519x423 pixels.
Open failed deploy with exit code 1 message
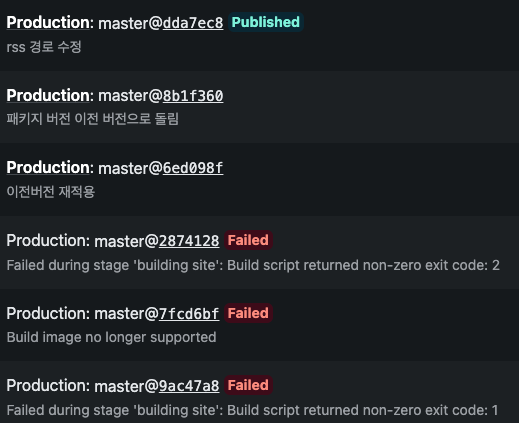point(252,410)
